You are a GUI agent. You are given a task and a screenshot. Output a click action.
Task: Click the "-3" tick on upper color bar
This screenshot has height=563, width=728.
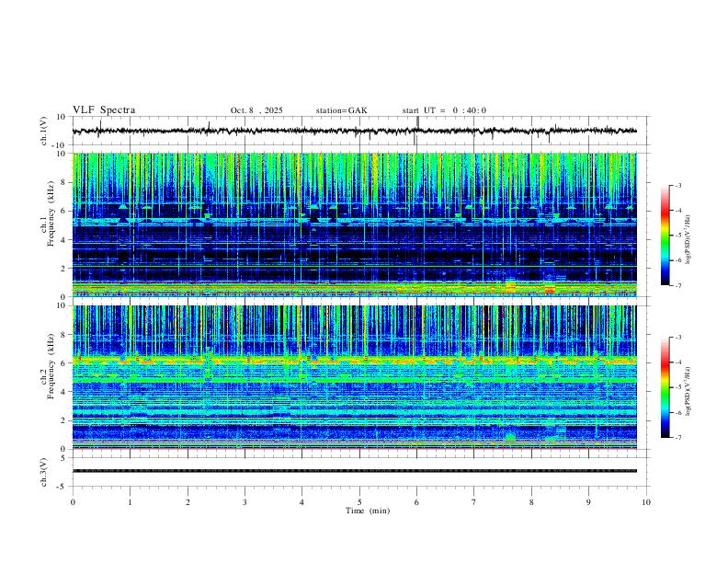(x=677, y=185)
